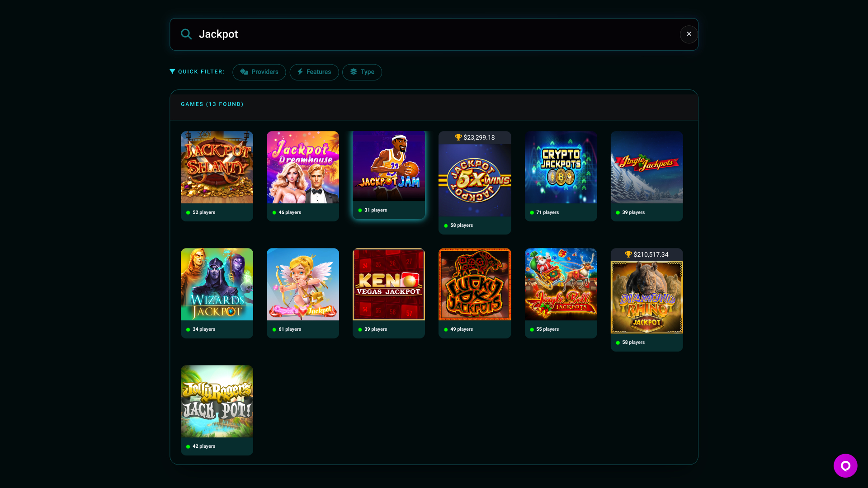Click the 55 players label

(x=547, y=329)
